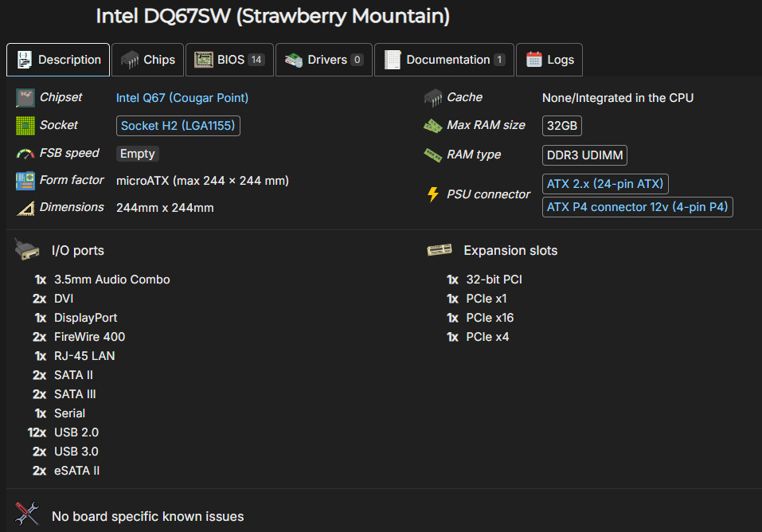Viewport: 762px width, 532px height.
Task: Click the Expansion slots card icon
Action: [x=440, y=250]
